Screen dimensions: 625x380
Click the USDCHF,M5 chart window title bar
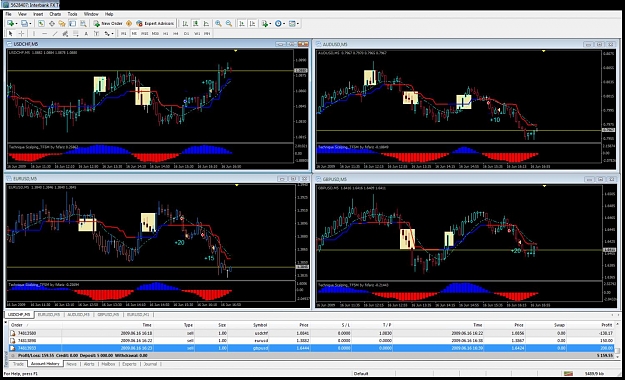(157, 44)
